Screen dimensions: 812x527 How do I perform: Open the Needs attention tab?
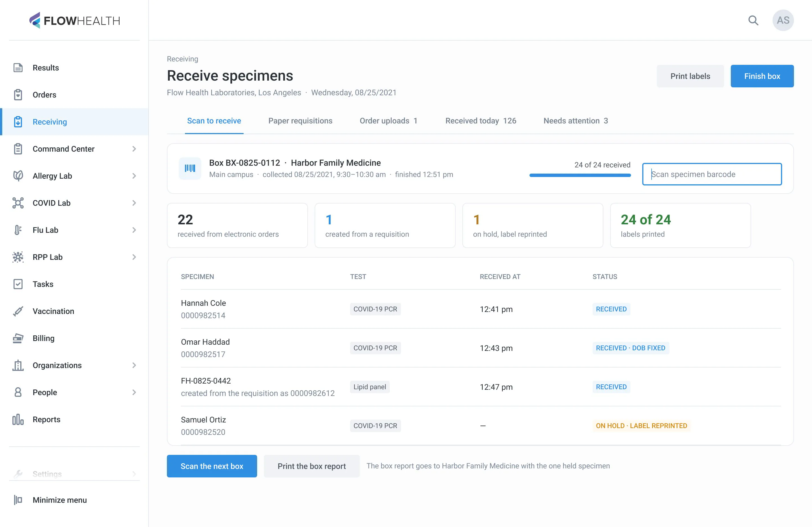coord(575,121)
